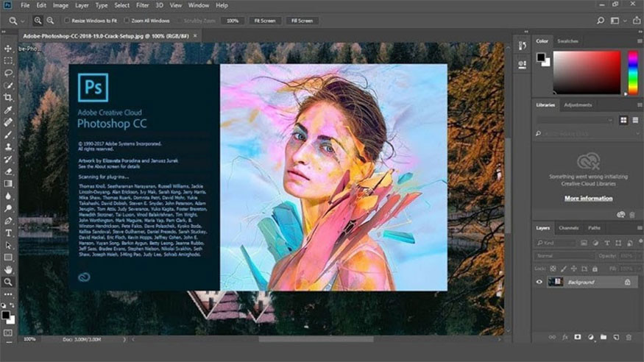644x362 pixels.
Task: Toggle Lock all padlock icon
Action: (x=595, y=269)
